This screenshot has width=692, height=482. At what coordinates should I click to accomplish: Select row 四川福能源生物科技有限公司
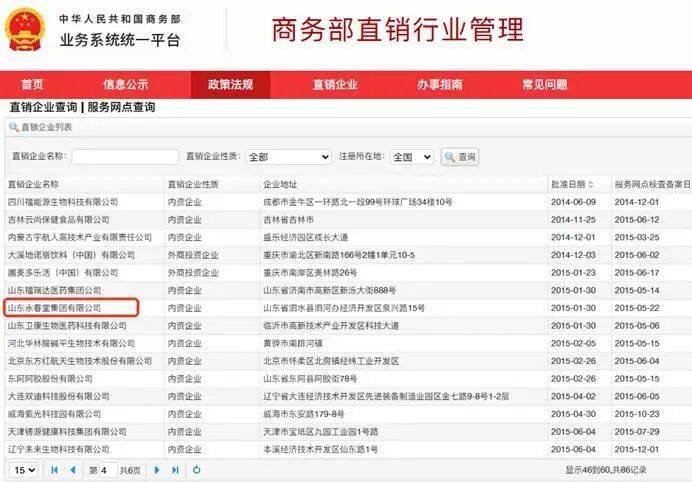coord(348,202)
